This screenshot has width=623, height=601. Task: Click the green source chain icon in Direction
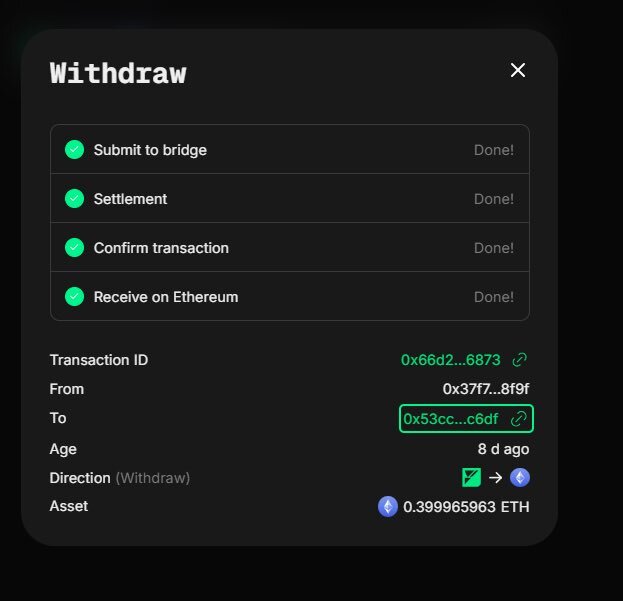[x=471, y=478]
